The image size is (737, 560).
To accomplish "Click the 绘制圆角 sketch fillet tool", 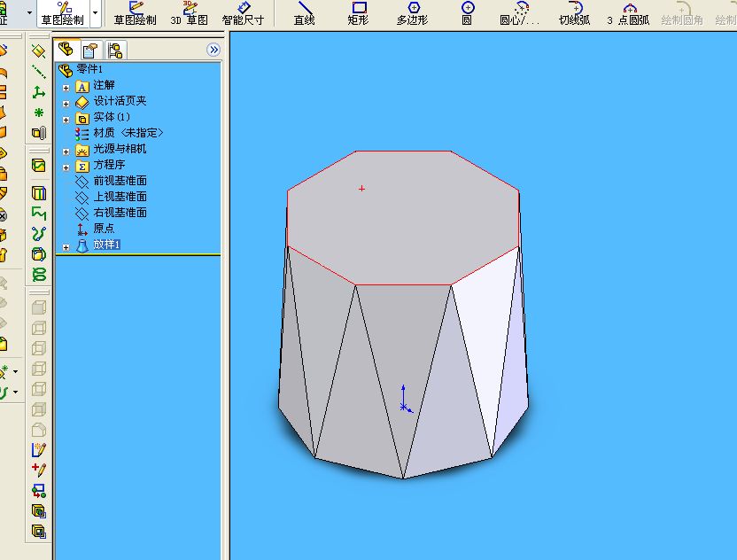I will click(x=682, y=13).
